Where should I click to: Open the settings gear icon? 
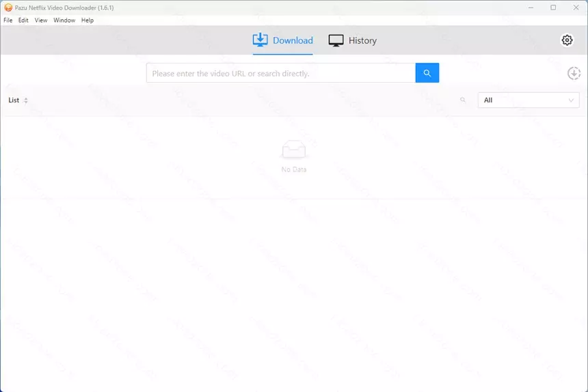[567, 40]
